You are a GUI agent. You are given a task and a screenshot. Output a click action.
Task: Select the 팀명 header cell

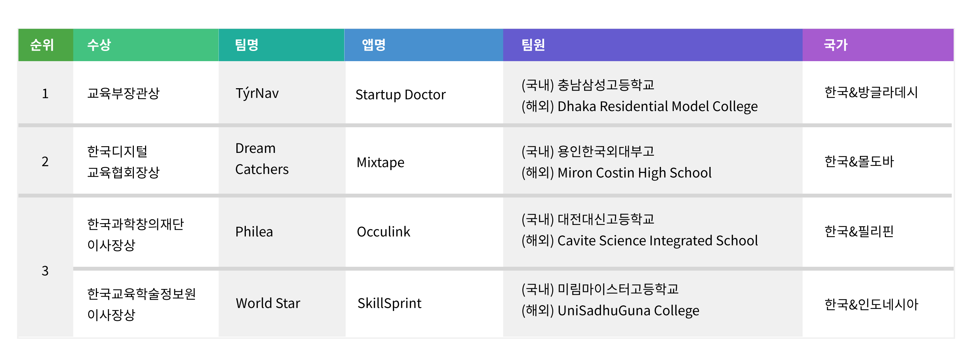[x=281, y=45]
